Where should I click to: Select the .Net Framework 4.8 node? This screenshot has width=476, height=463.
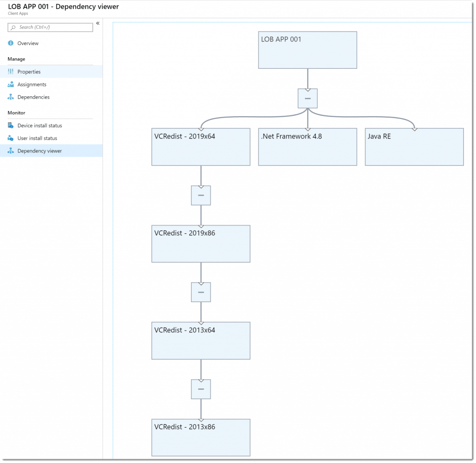pos(308,147)
